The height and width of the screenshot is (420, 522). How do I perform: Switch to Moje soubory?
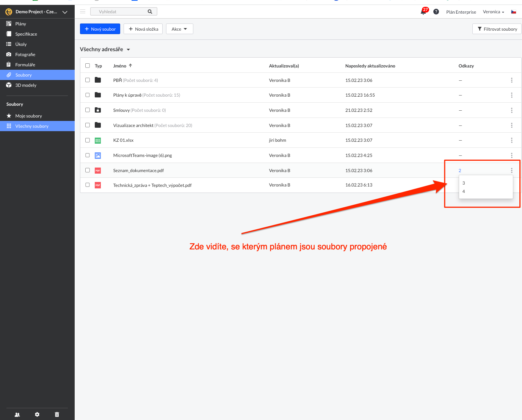pos(28,116)
